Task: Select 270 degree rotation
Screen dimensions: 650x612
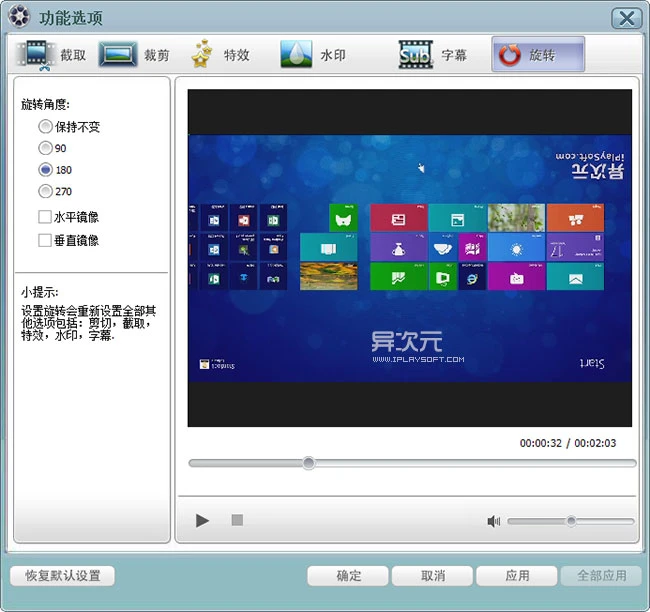Action: pos(45,191)
